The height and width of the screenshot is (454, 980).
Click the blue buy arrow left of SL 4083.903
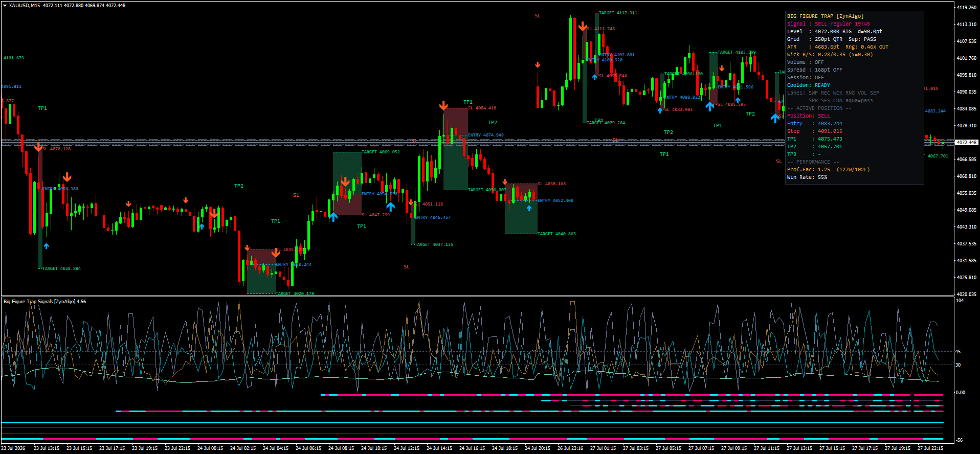[660, 110]
